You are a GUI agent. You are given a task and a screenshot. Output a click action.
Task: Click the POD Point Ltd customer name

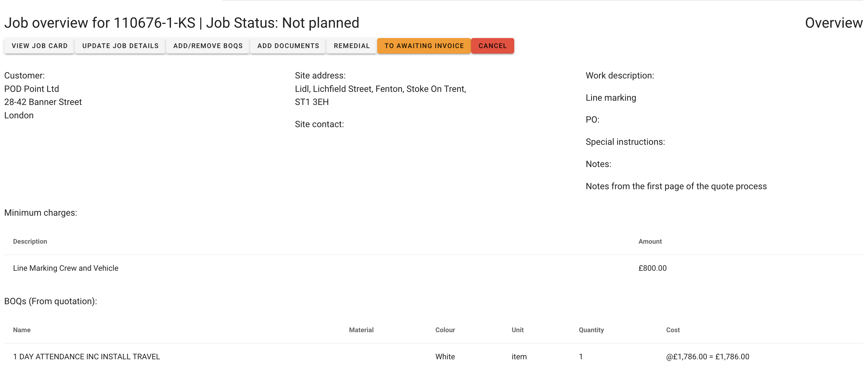[x=32, y=89]
